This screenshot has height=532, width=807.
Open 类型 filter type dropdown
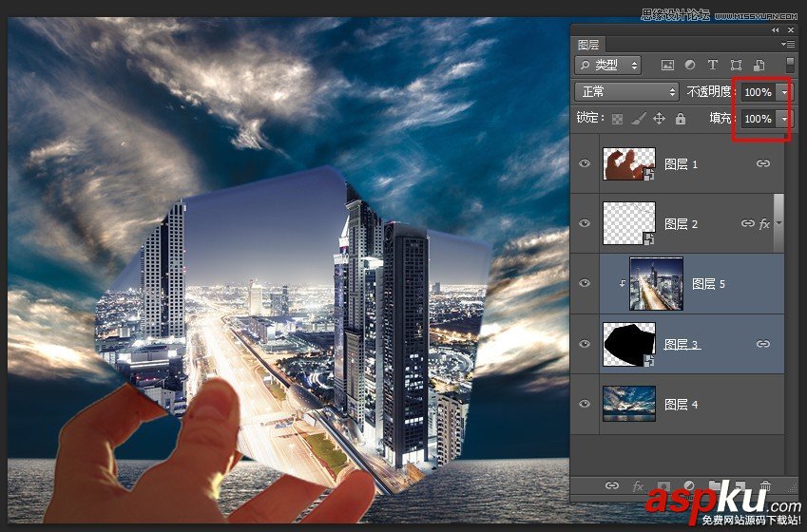tap(607, 66)
